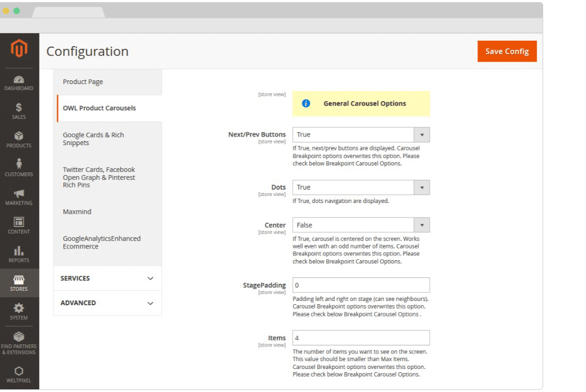Image resolution: width=586 pixels, height=392 pixels.
Task: Open System gear icon
Action: click(19, 308)
